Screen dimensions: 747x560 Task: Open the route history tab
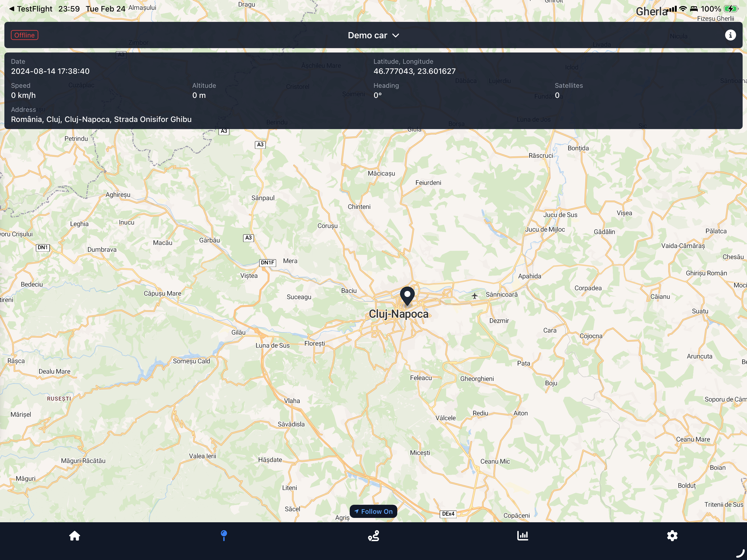tap(373, 536)
